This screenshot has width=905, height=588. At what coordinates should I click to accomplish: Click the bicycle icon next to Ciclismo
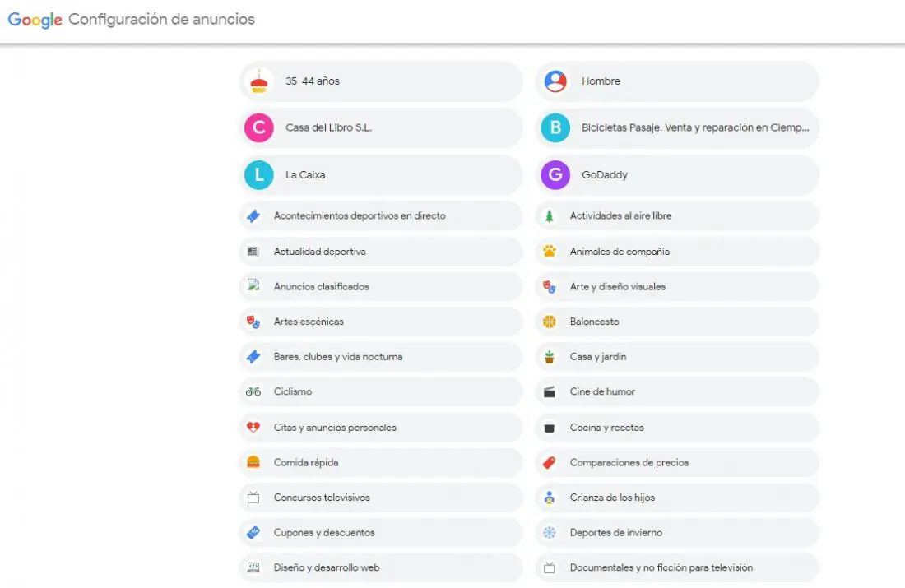(x=253, y=391)
